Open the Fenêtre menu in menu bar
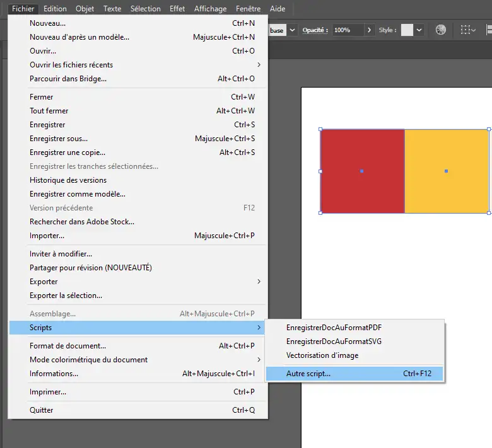This screenshot has width=492, height=448. (248, 9)
